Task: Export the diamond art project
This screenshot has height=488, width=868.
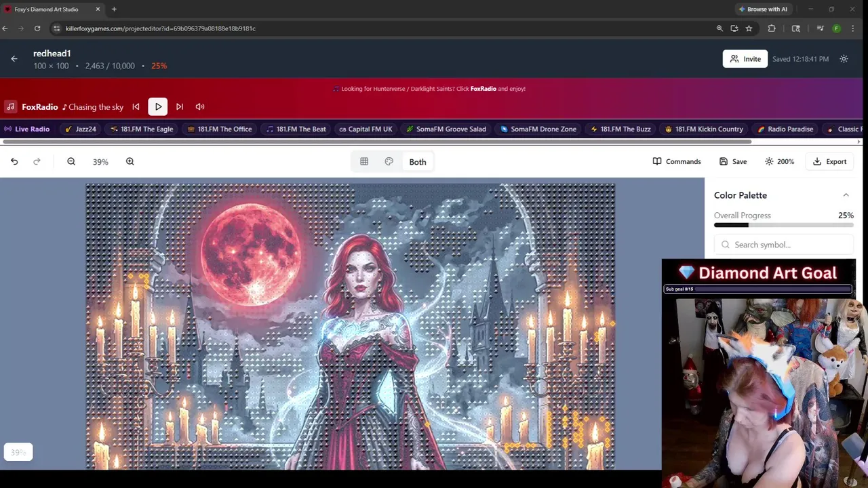Action: coord(829,161)
